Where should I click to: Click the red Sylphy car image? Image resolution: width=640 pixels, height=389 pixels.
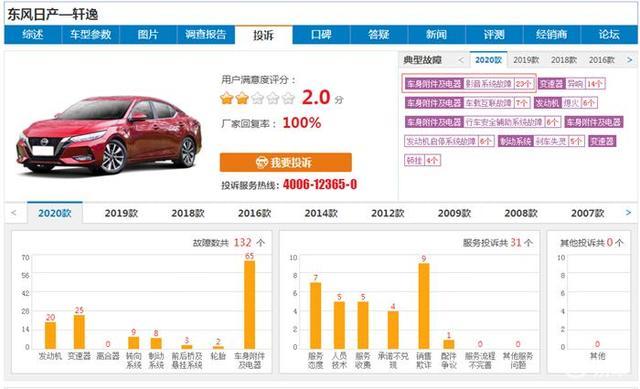pyautogui.click(x=109, y=134)
